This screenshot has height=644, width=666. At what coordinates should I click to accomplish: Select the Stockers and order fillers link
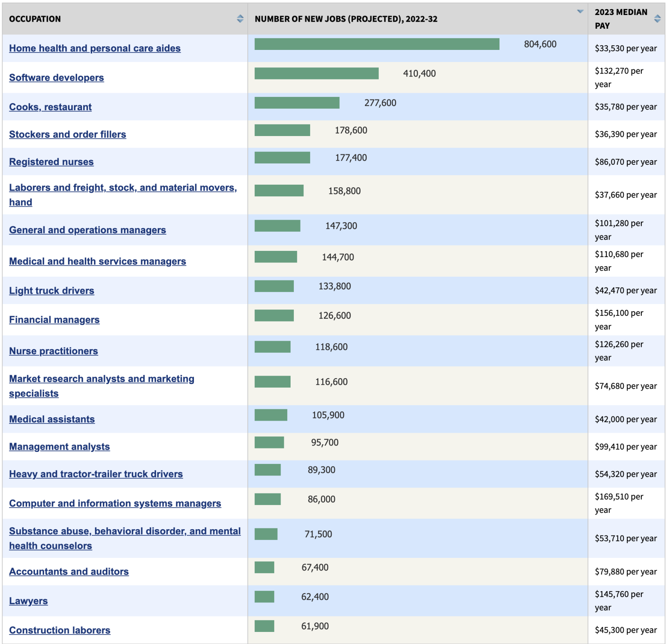click(x=67, y=134)
